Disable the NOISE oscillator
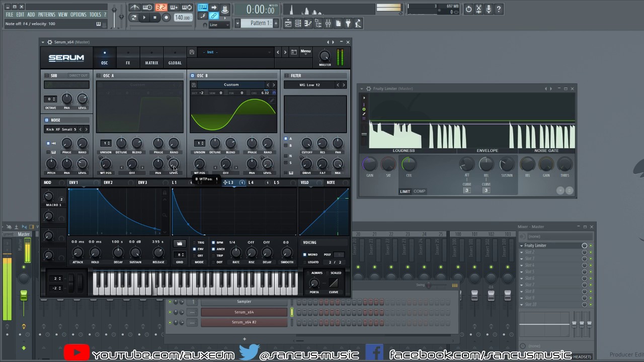The height and width of the screenshot is (362, 644). [x=47, y=120]
